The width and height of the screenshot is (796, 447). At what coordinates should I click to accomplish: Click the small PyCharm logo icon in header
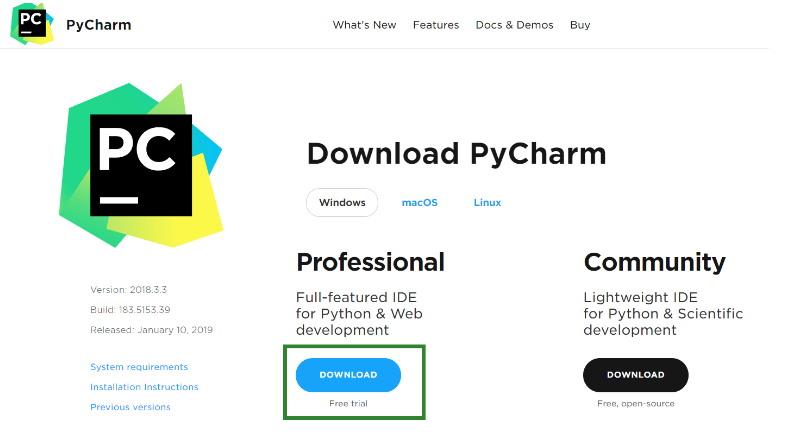click(x=32, y=24)
